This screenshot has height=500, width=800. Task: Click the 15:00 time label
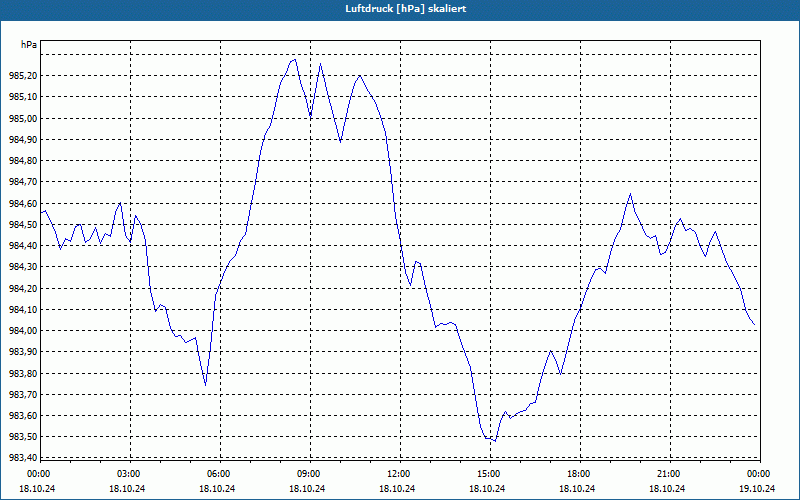point(490,474)
